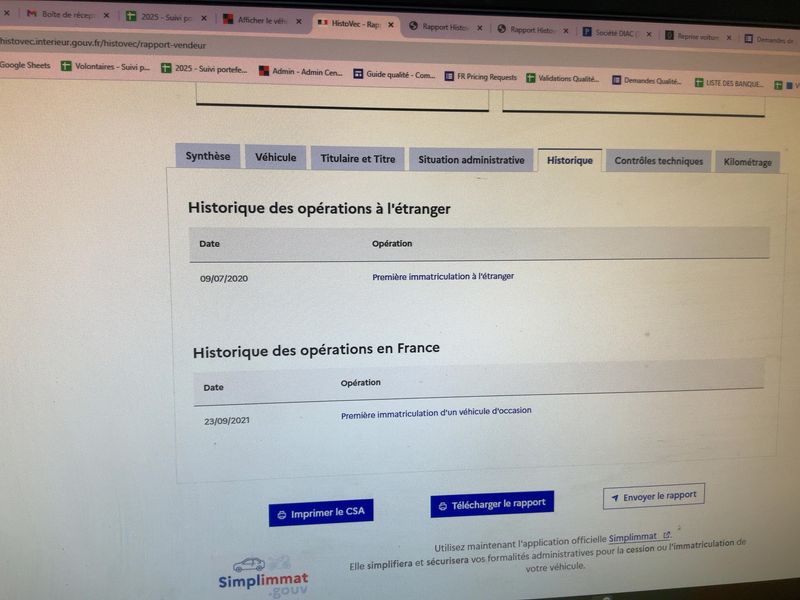Click the Simplimmat.gouv logo

(263, 578)
